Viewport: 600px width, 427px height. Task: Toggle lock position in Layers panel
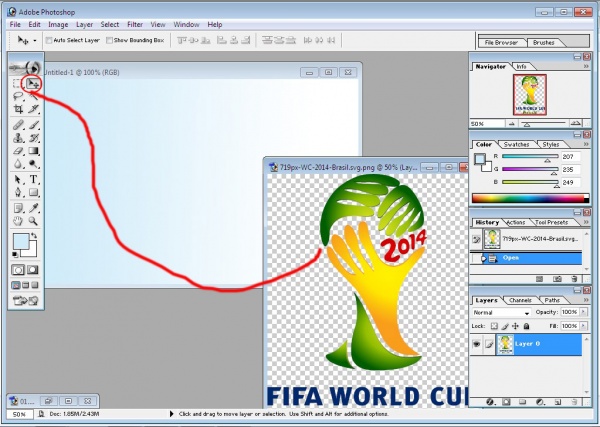pos(515,326)
